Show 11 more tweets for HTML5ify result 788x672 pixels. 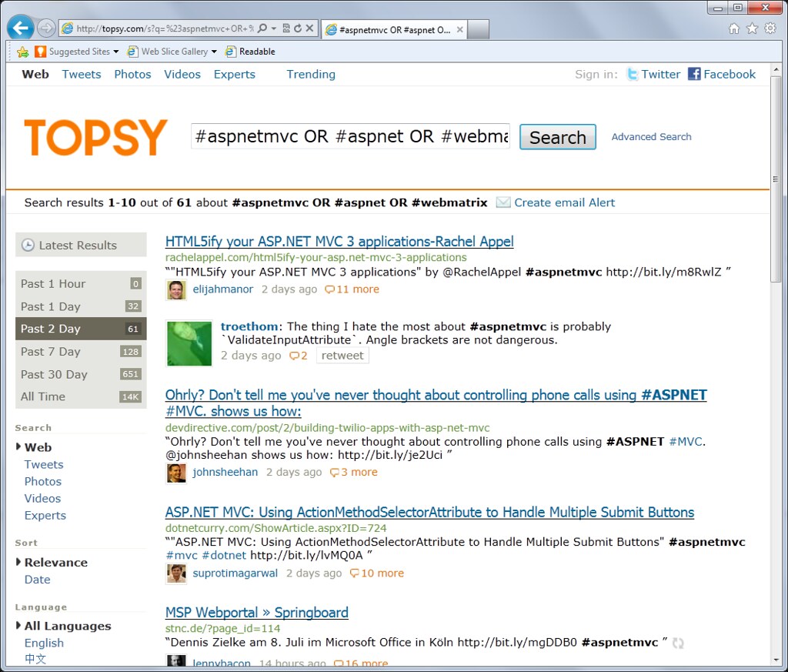click(x=352, y=289)
